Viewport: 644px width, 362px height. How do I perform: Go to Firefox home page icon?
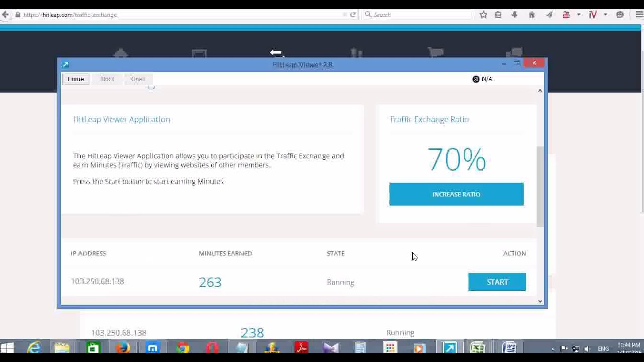(531, 15)
